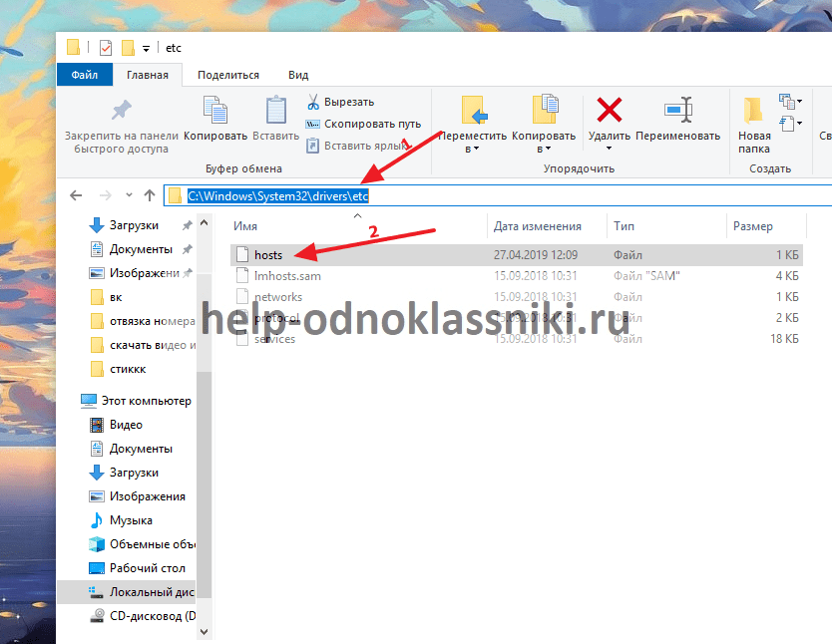Switch to the Home (Главная) tab
Screen dimensions: 832x644
click(148, 75)
